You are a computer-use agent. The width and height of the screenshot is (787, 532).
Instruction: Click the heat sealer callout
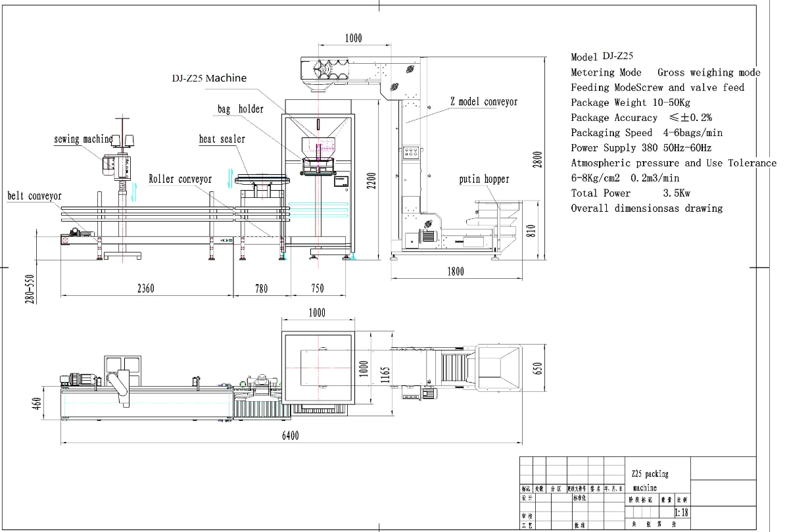pos(221,139)
